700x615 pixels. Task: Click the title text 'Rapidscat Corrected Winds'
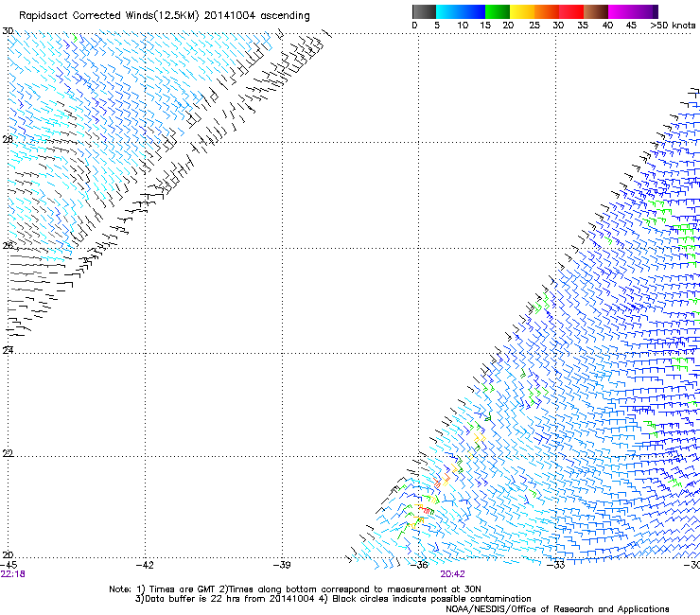(85, 16)
